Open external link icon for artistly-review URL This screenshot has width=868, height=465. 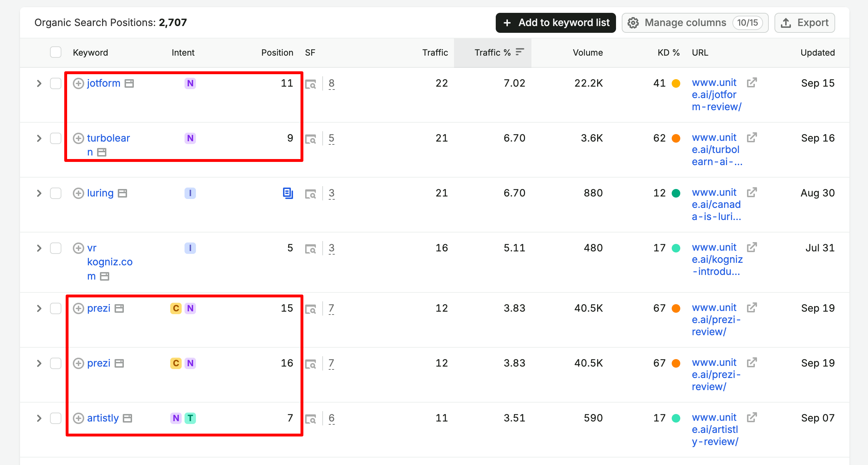tap(752, 418)
